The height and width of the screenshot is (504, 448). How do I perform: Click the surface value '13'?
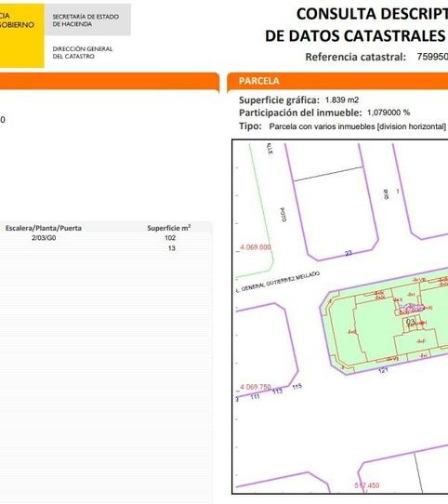172,248
